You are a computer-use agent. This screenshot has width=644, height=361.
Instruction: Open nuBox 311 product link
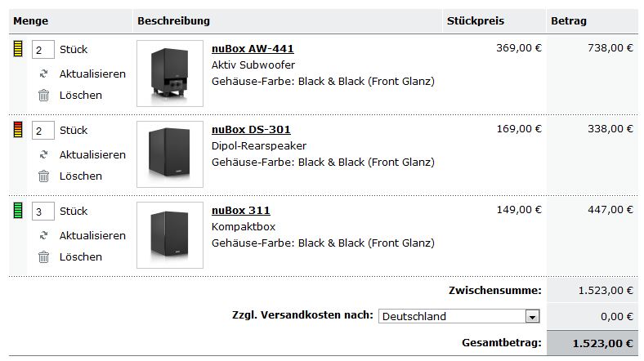(x=240, y=211)
